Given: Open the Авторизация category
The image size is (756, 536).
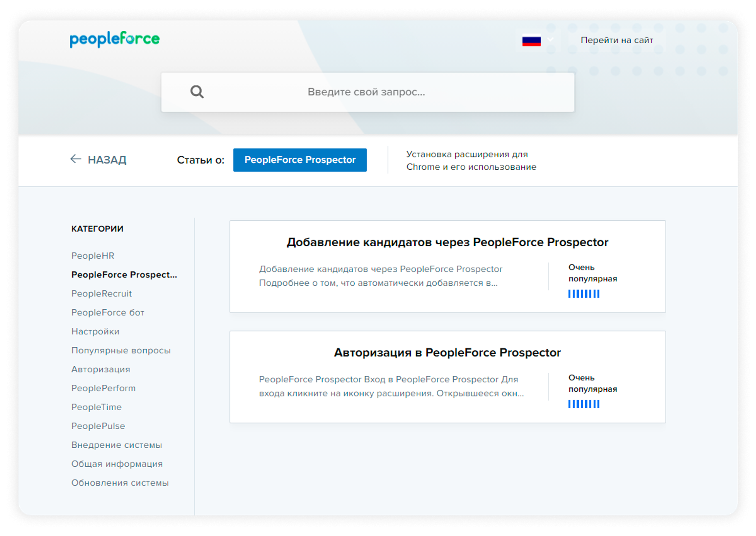Looking at the screenshot, I should (101, 369).
